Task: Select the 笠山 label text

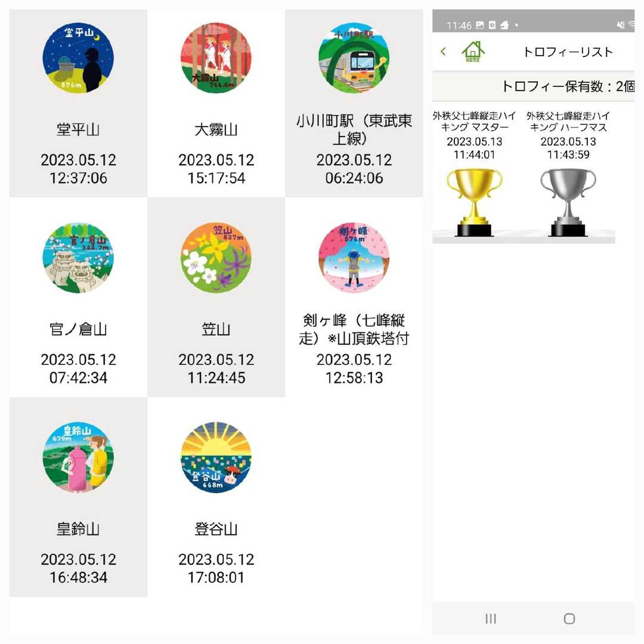Action: pyautogui.click(x=216, y=329)
